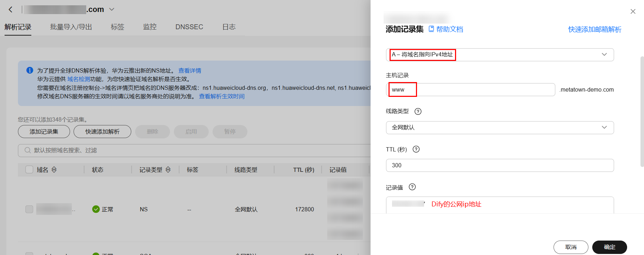Click the 记录值 text area
The width and height of the screenshot is (644, 255).
click(500, 205)
